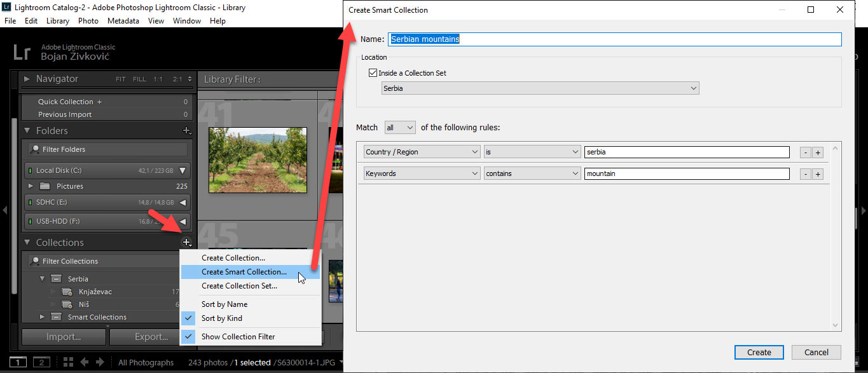This screenshot has height=373, width=868.
Task: Open the Metadata menu
Action: [123, 20]
